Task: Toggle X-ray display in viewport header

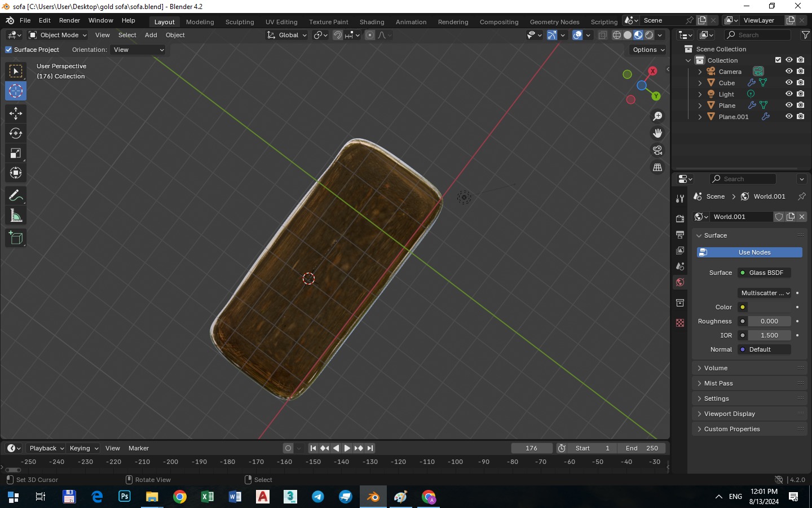Action: 602,35
